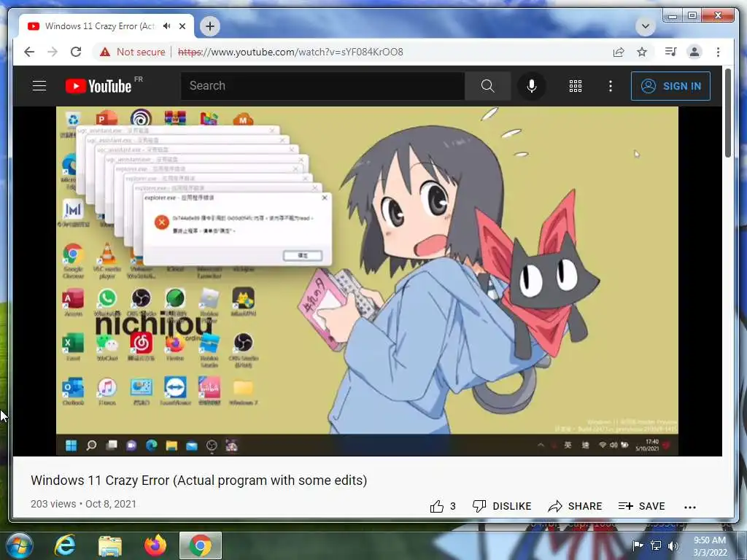
Task: Mute the tab via speaker icon
Action: coord(166,26)
